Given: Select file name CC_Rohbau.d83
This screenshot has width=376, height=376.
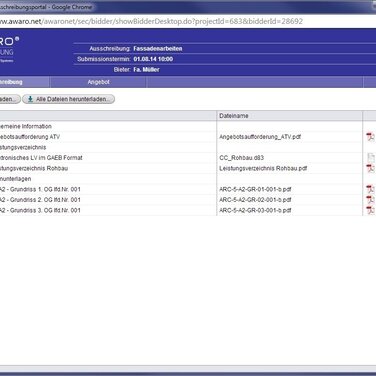Looking at the screenshot, I should (x=241, y=158).
